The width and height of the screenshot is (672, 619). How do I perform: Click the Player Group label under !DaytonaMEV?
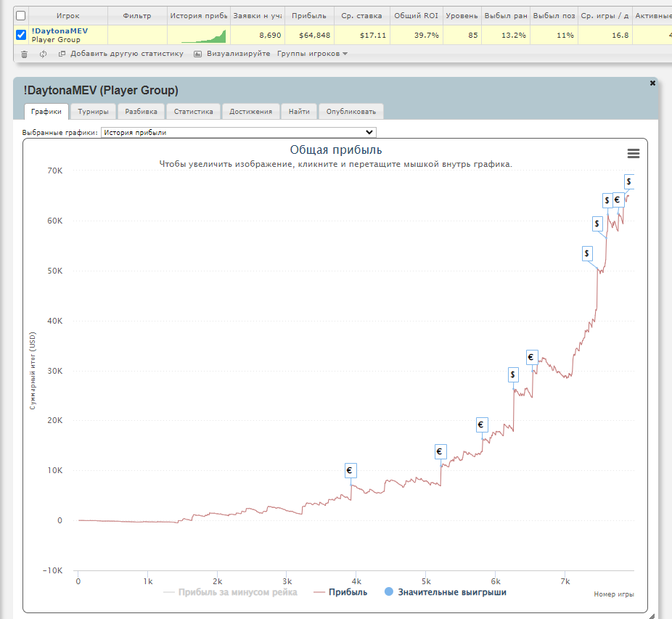pyautogui.click(x=56, y=39)
